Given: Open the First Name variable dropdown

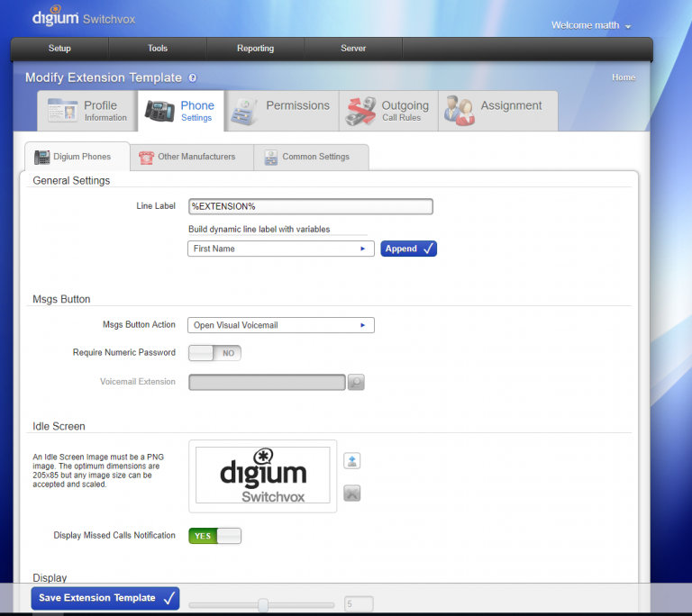Looking at the screenshot, I should click(x=281, y=249).
